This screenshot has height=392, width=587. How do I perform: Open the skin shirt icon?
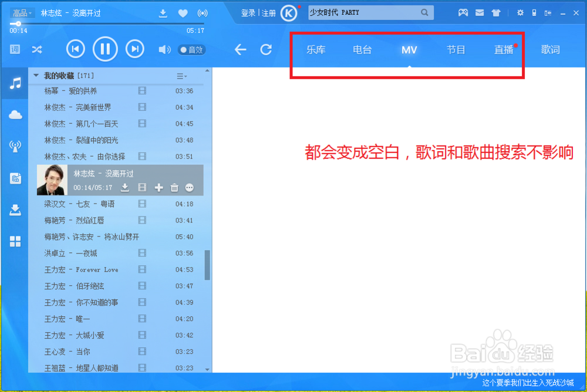tap(496, 13)
